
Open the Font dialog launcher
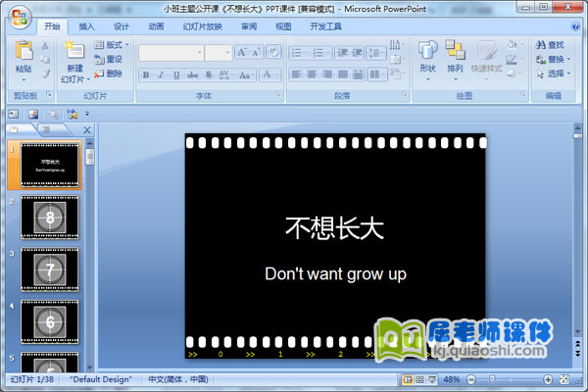(x=278, y=94)
